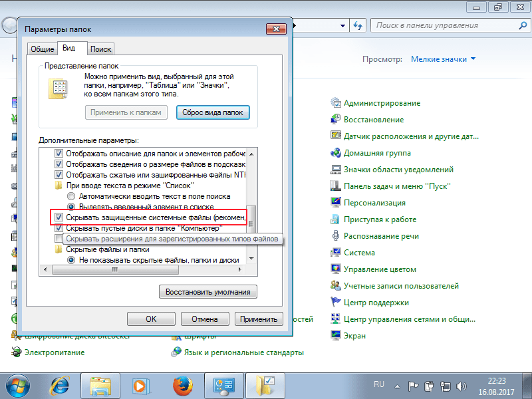
Task: Open Internet Explorer from the taskbar
Action: point(62,385)
